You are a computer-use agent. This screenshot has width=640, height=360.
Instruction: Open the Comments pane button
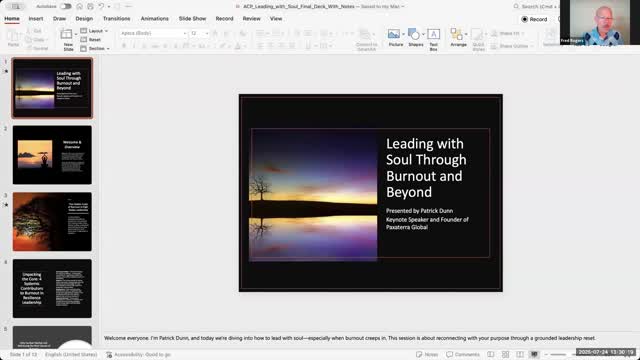point(462,354)
